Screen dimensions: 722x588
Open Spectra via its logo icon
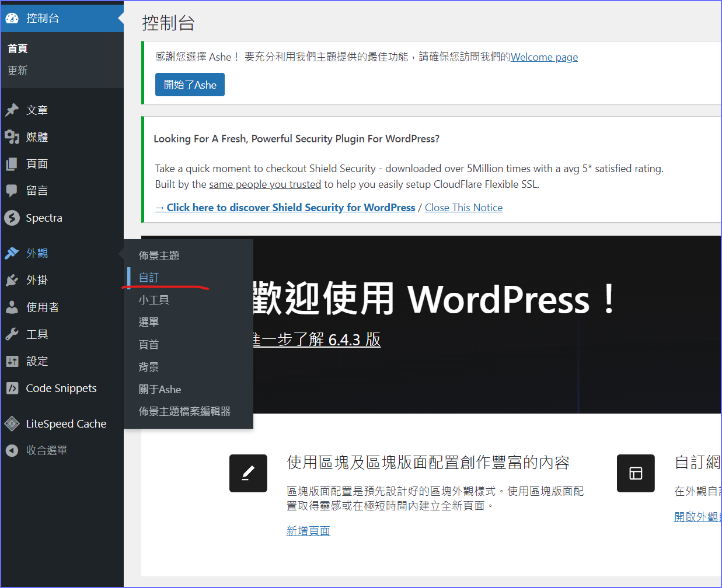point(12,218)
